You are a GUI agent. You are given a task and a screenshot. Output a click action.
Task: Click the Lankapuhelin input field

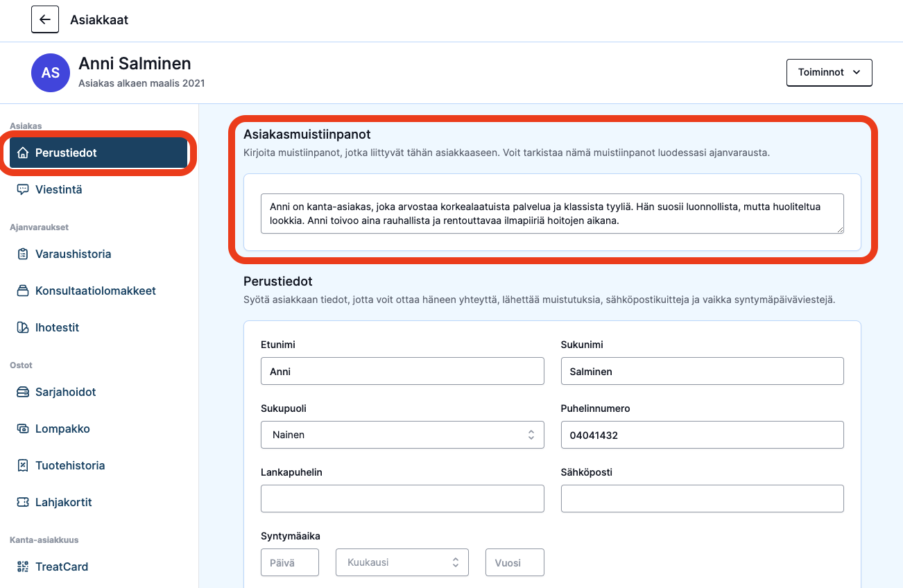[x=402, y=499]
